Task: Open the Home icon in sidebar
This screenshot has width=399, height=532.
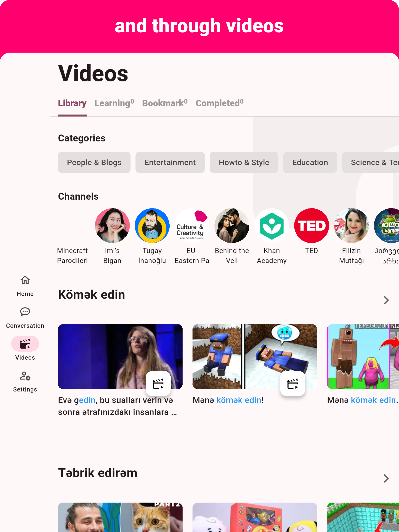Action: [25, 280]
